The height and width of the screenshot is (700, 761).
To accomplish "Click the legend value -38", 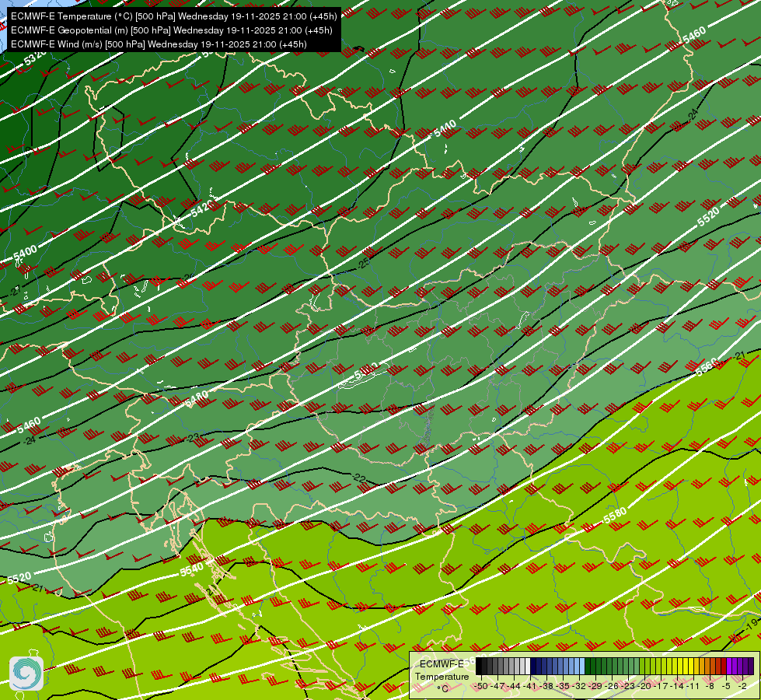I will 546,687.
